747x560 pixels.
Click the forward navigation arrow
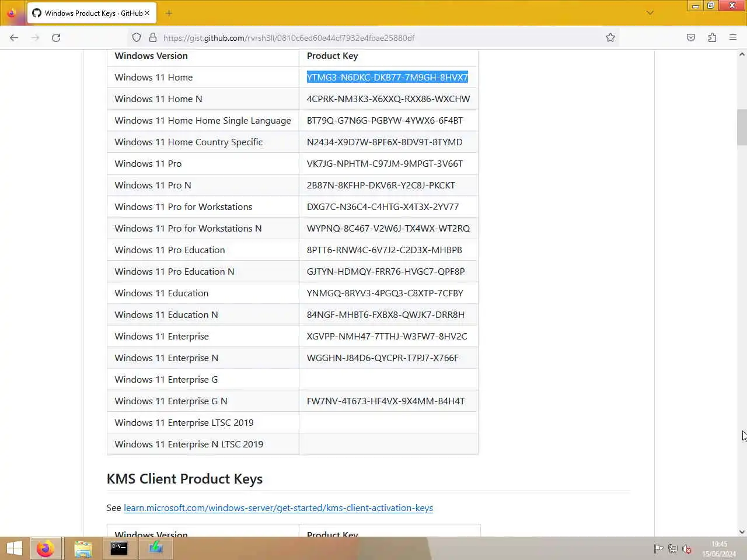(x=35, y=38)
